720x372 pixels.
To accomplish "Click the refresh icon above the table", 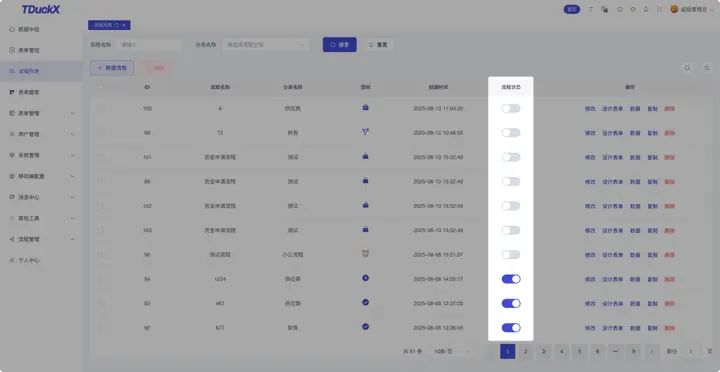I will (x=707, y=68).
